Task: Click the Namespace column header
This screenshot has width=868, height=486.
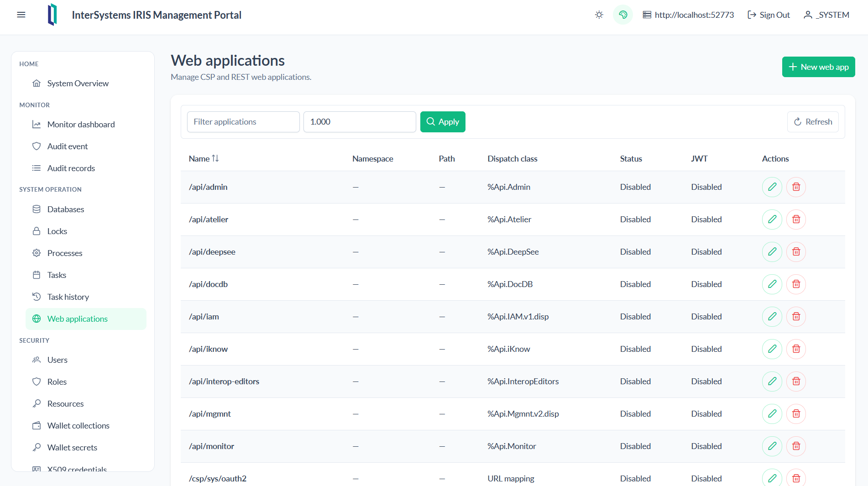Action: 373,159
